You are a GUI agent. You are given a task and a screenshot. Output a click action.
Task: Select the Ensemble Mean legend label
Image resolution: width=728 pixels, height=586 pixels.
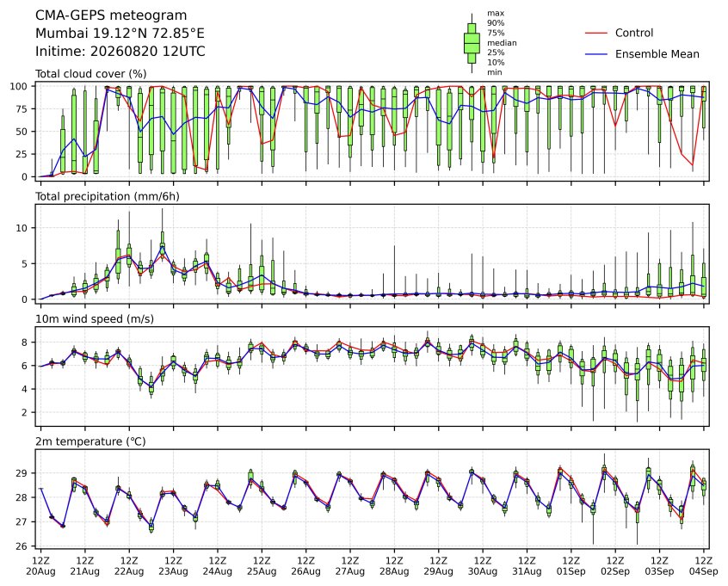click(x=657, y=54)
